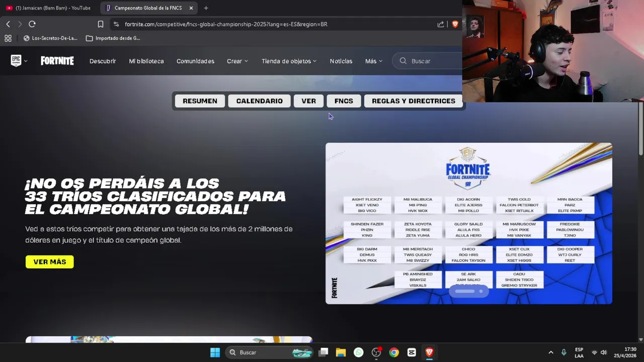644x362 pixels.
Task: Click the magnifier icon in the Fortnite search
Action: pos(403,61)
